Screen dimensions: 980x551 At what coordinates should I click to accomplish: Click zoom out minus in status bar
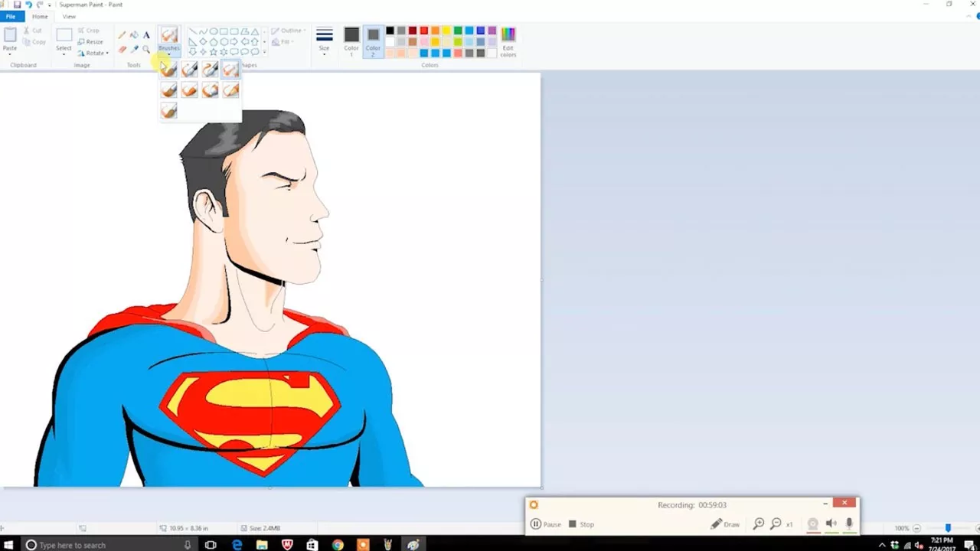coord(917,528)
